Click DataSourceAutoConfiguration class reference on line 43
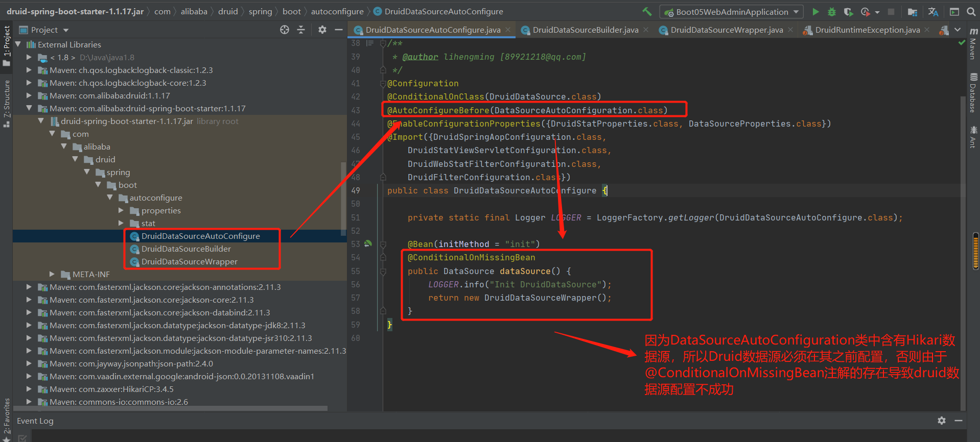980x442 pixels. (563, 110)
